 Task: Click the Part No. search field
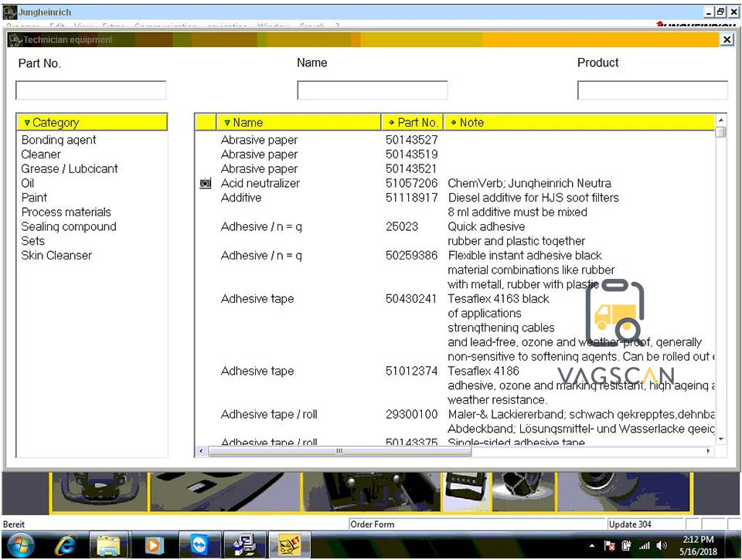(x=91, y=90)
